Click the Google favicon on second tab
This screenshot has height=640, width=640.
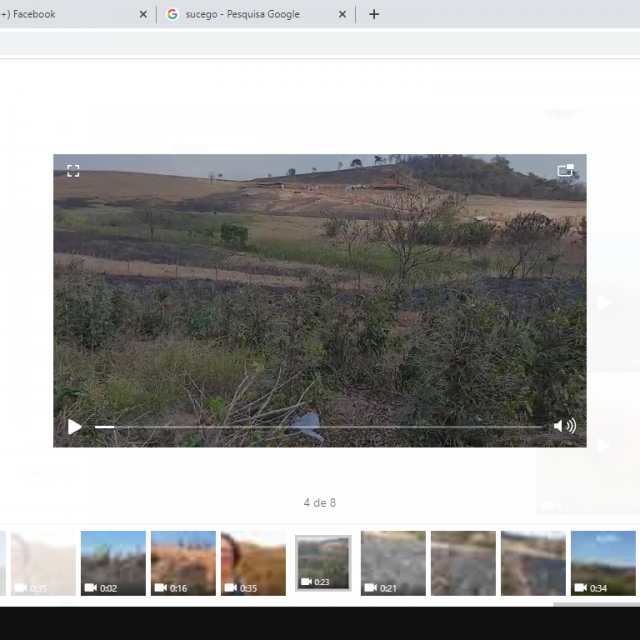173,14
